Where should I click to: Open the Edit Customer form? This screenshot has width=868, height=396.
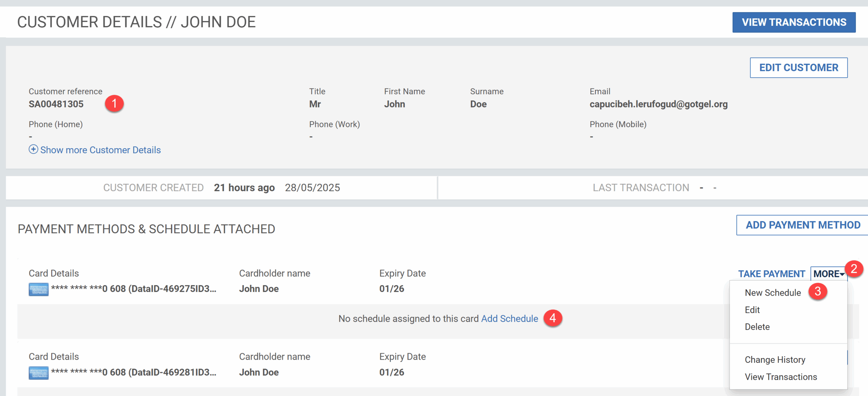pos(798,67)
